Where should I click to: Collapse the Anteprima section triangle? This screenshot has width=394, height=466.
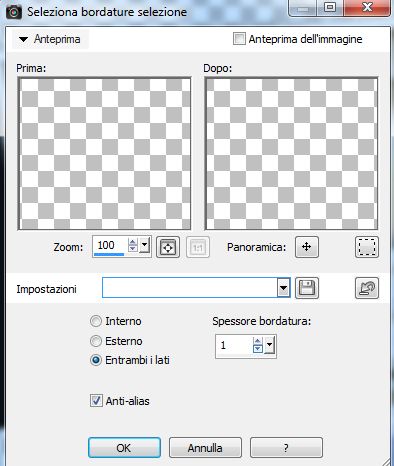pos(23,39)
